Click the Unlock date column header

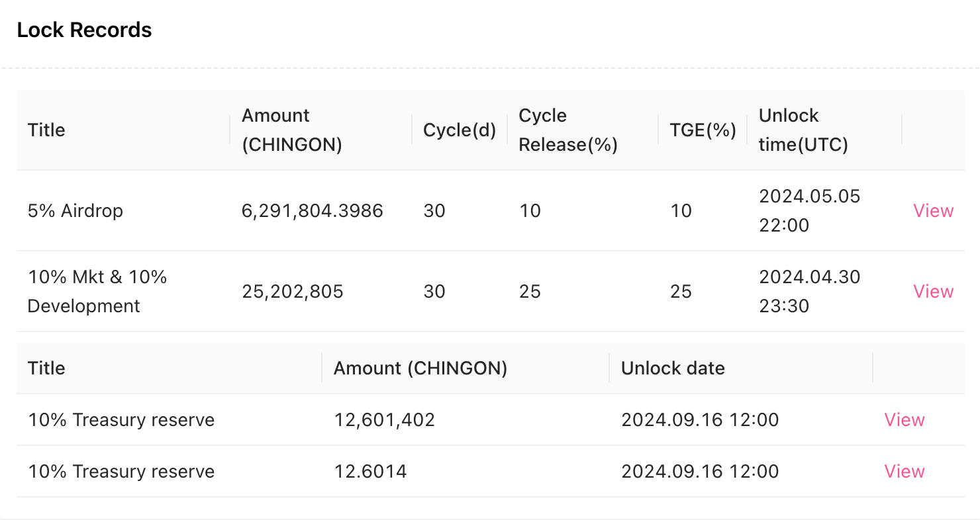click(673, 368)
